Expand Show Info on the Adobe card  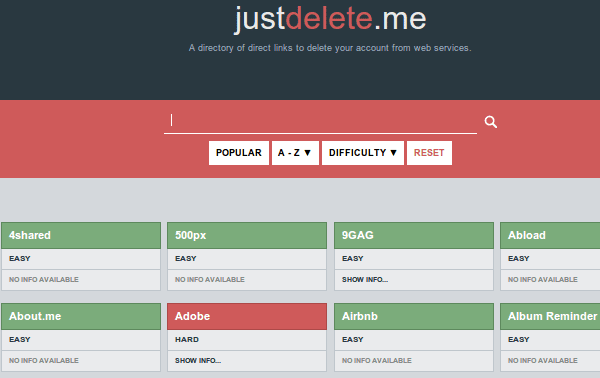pyautogui.click(x=198, y=361)
